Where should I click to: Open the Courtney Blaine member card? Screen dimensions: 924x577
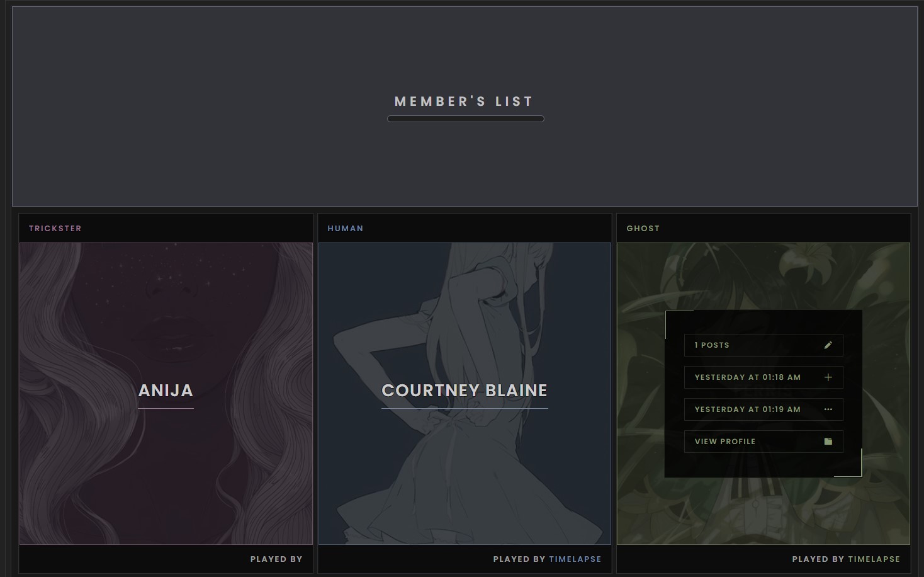[465, 394]
